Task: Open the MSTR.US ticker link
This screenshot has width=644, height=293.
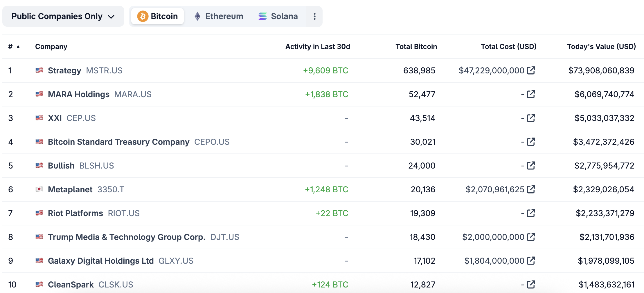Action: 104,70
